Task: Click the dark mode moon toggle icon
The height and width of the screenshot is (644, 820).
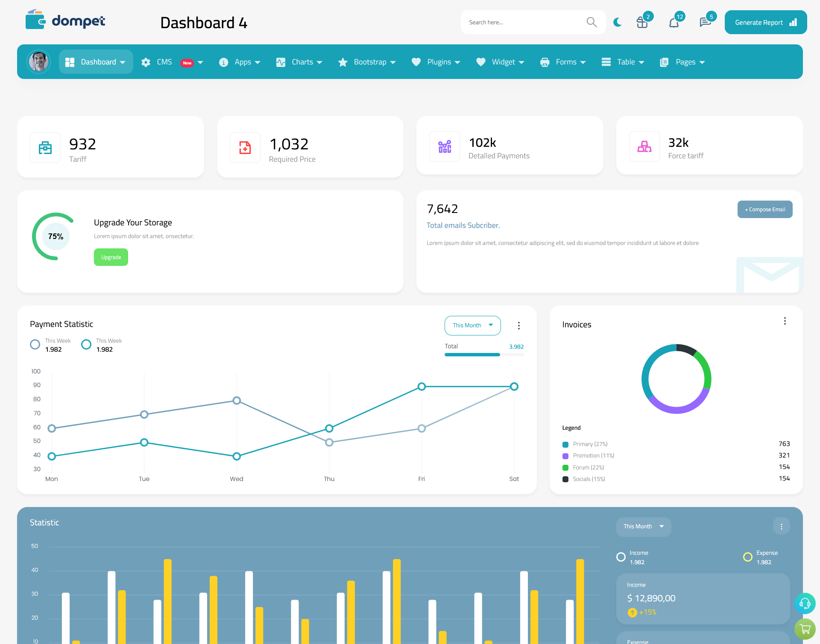Action: click(x=617, y=22)
